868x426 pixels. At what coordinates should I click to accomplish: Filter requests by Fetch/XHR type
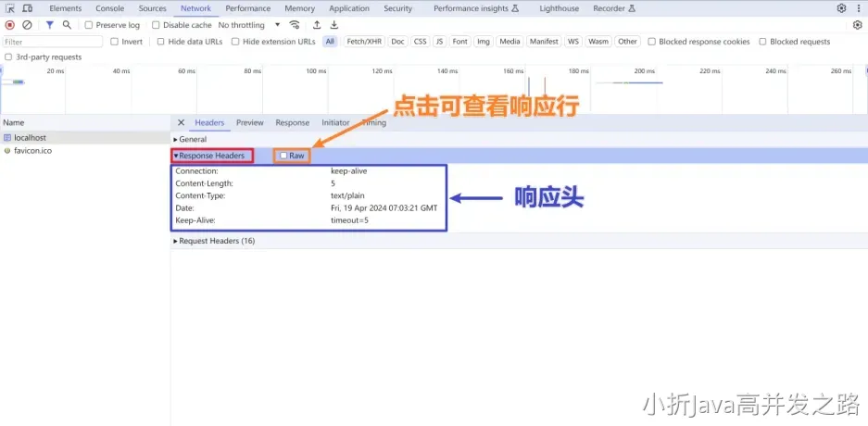tap(363, 42)
